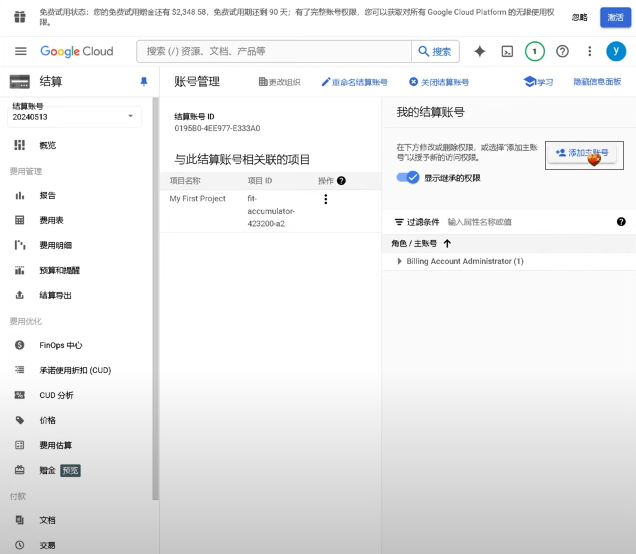This screenshot has width=636, height=554.
Task: Open 交易 in the sidebar
Action: (47, 545)
